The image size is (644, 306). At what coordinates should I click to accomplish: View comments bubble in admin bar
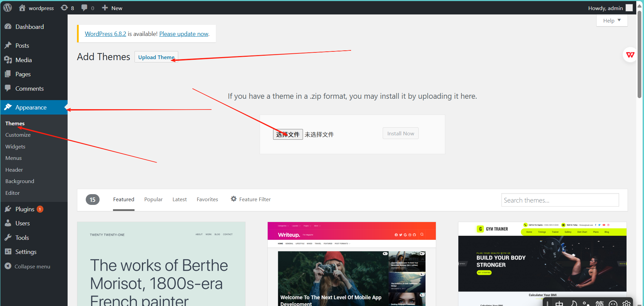point(87,8)
